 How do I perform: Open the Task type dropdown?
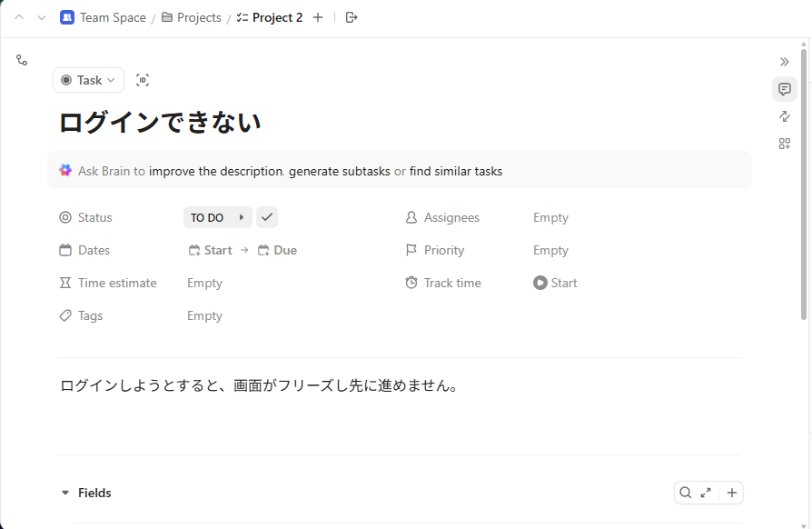89,80
